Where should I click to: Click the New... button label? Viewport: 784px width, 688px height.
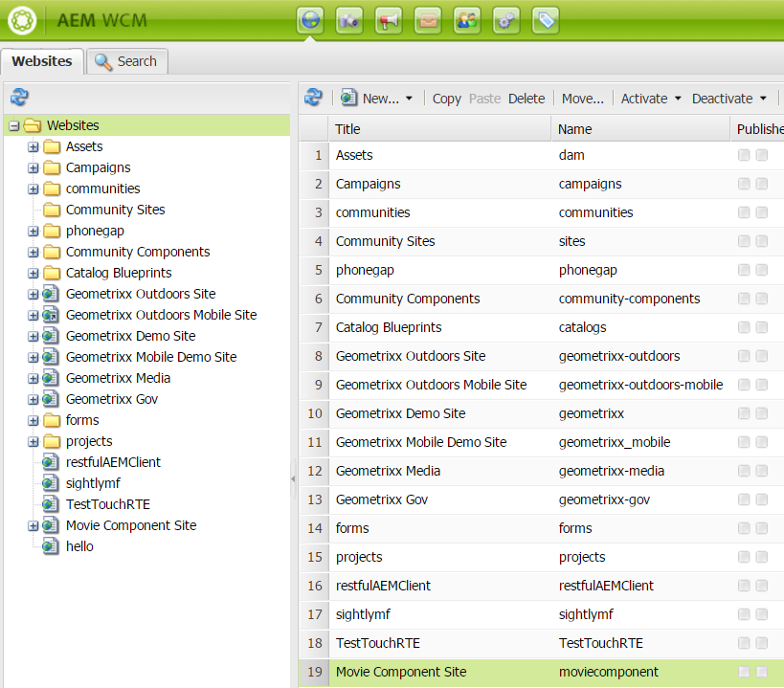380,99
